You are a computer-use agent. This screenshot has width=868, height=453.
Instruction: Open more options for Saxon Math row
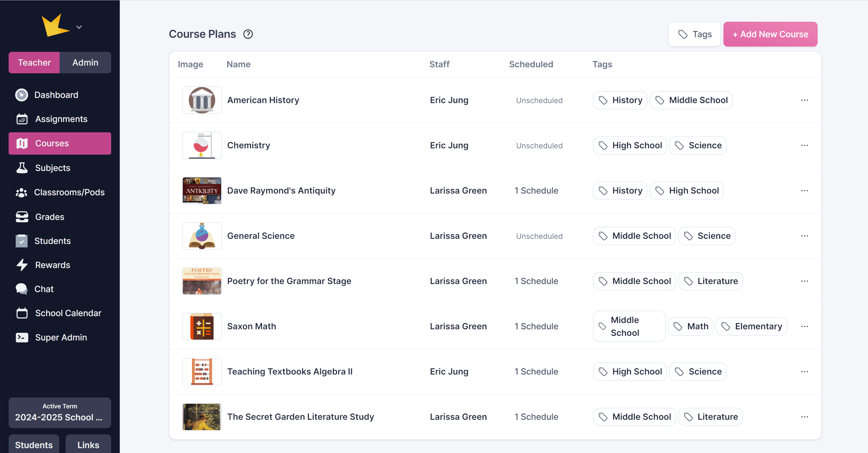tap(804, 326)
